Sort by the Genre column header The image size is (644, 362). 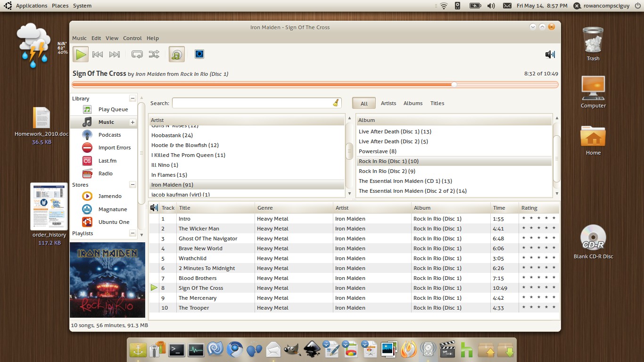tap(294, 208)
